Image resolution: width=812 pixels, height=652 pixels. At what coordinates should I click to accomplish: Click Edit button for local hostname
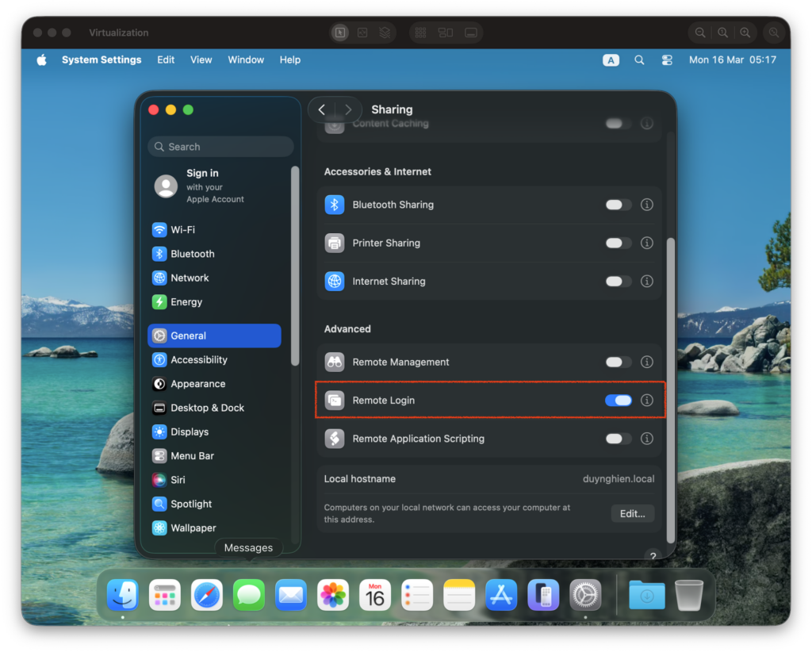[632, 514]
